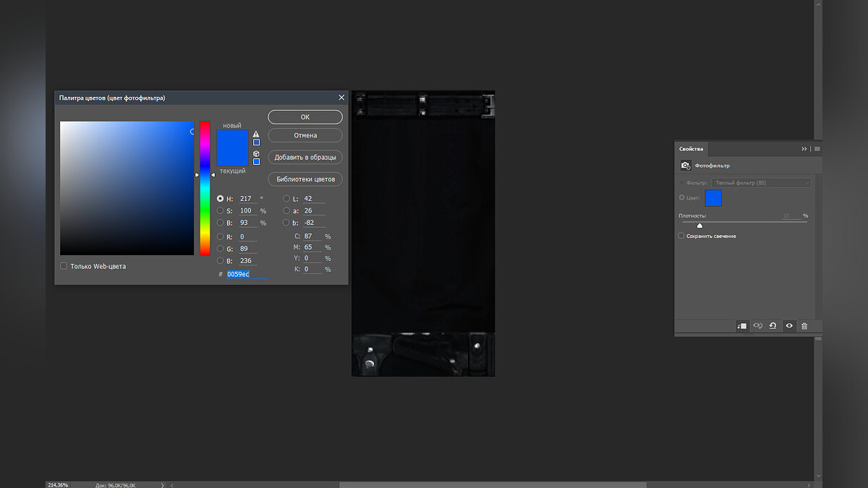Click the web-safe color cube icon

click(256, 153)
